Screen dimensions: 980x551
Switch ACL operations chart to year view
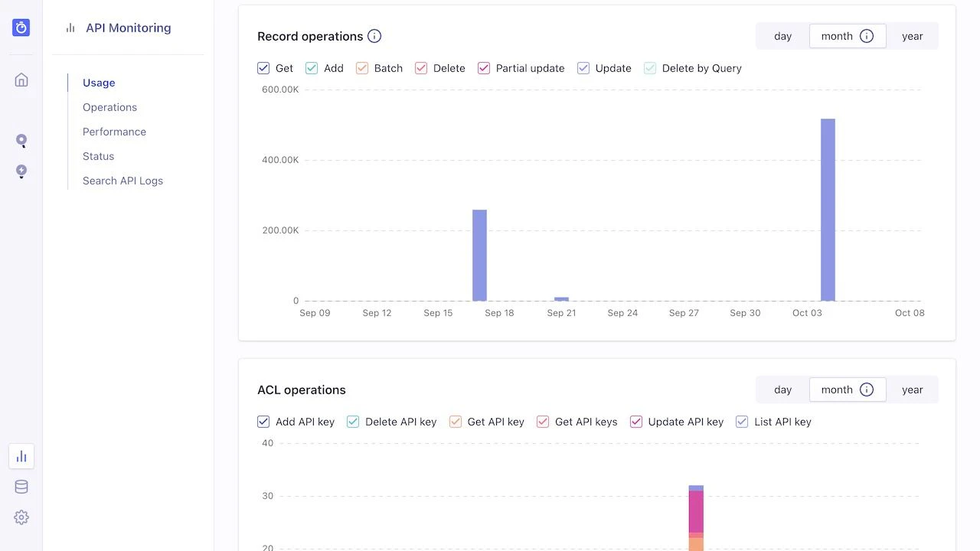point(912,390)
